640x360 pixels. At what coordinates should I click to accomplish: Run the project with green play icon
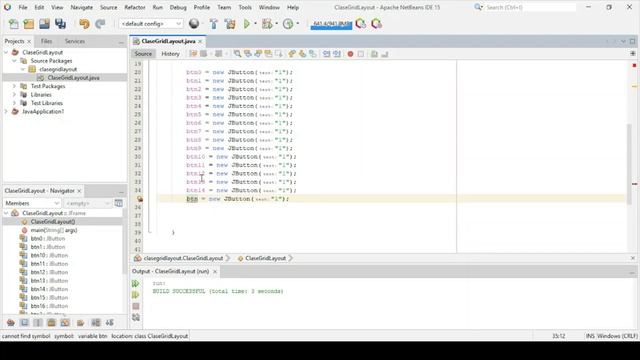[x=247, y=24]
